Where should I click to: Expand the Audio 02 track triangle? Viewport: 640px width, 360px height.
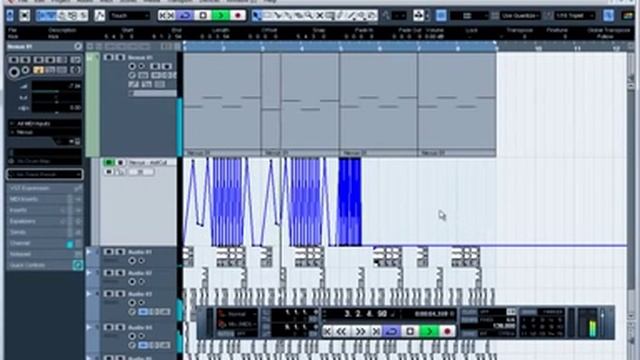click(89, 273)
